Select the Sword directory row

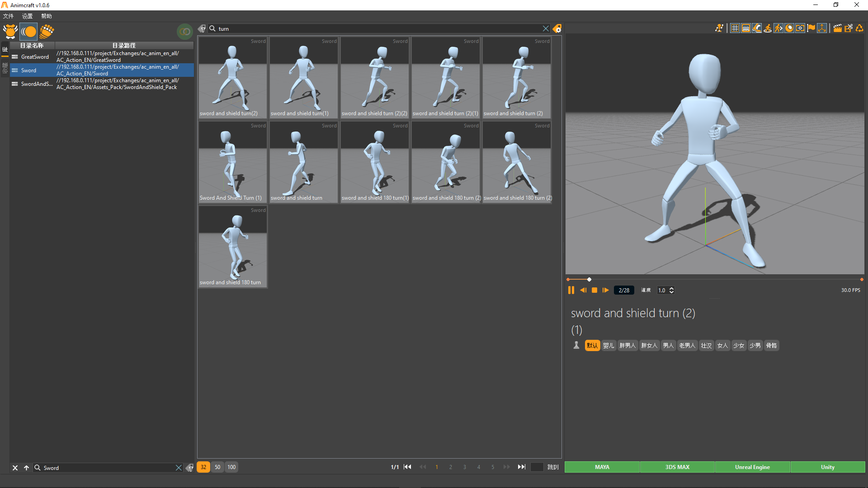pos(102,70)
